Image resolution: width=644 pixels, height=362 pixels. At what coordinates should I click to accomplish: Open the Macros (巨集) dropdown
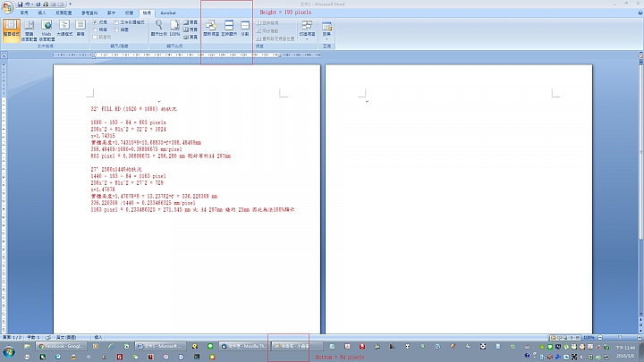coord(327,30)
